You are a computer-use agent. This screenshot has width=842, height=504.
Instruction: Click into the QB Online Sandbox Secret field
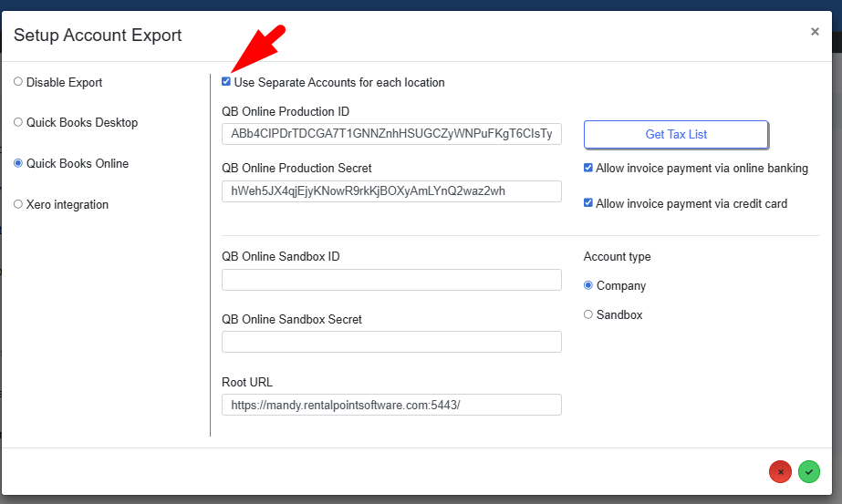[x=391, y=342]
